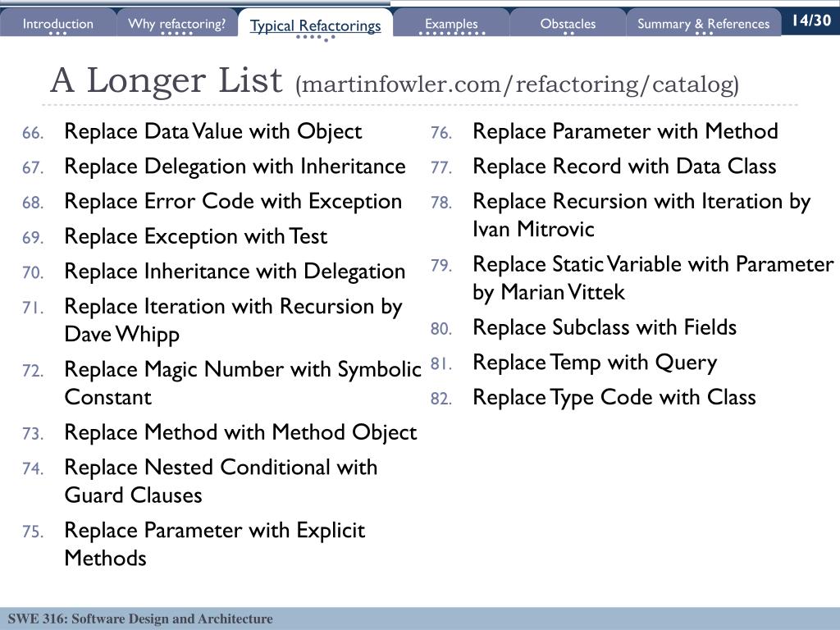Select the Typical Refactorings tab
The width and height of the screenshot is (840, 630).
point(316,25)
